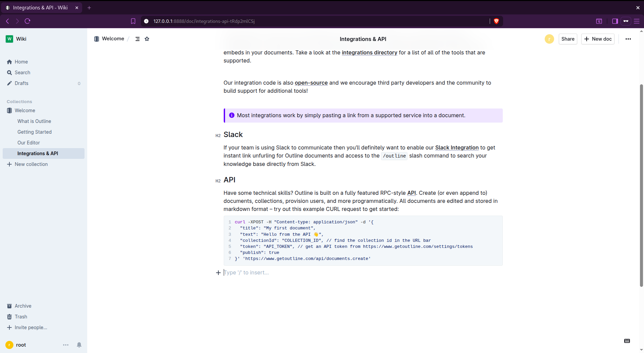Open the browser private window icon
The width and height of the screenshot is (644, 353).
tap(626, 21)
